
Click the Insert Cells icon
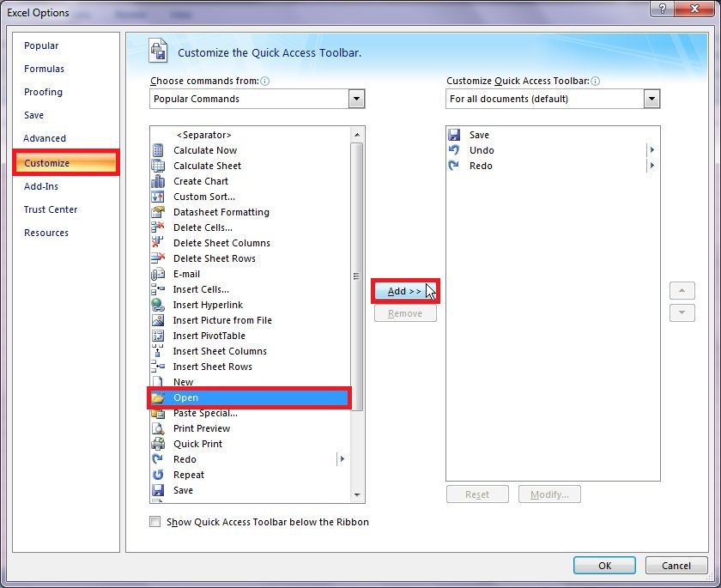pos(158,289)
